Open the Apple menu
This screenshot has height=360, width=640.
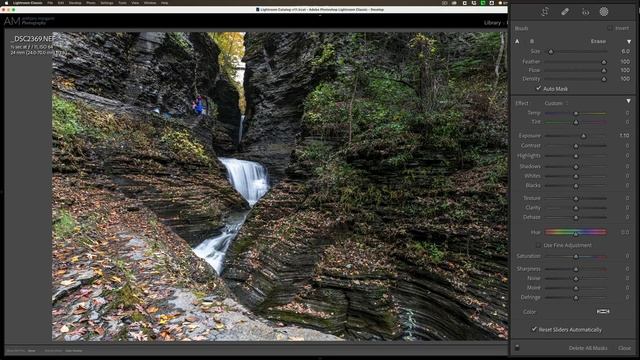pyautogui.click(x=6, y=3)
